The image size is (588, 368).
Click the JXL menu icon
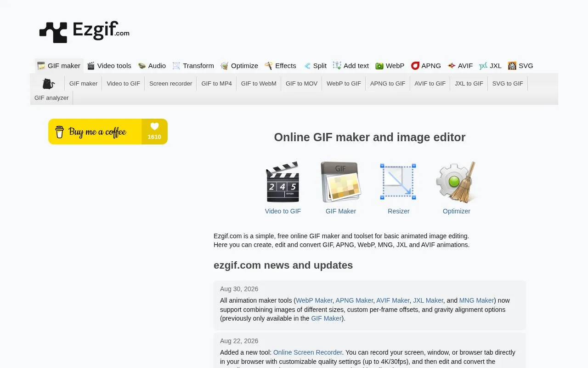click(x=483, y=66)
